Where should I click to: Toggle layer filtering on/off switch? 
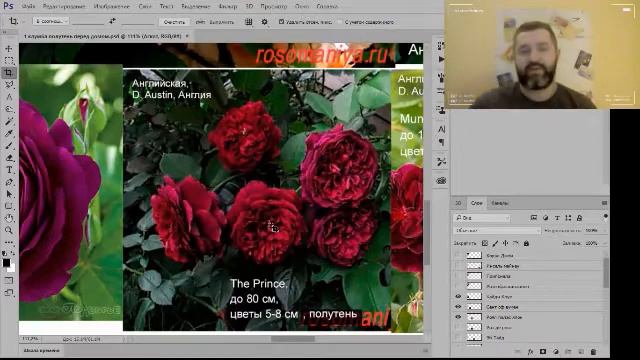(605, 218)
